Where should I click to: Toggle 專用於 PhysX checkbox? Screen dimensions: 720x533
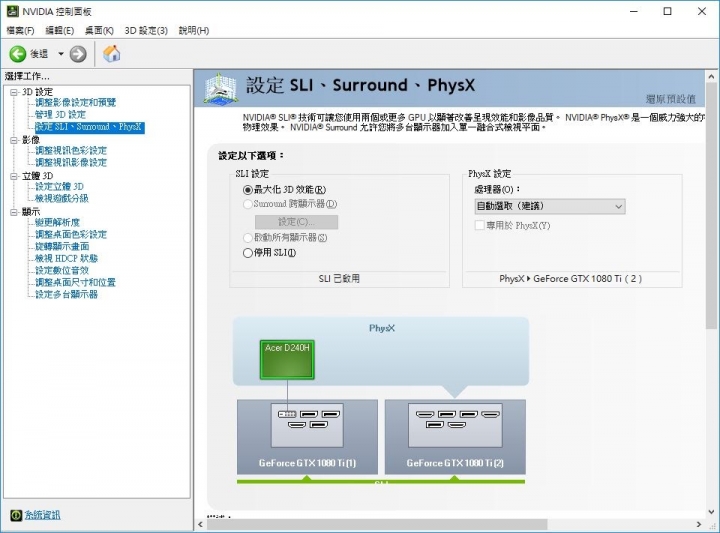tap(479, 225)
